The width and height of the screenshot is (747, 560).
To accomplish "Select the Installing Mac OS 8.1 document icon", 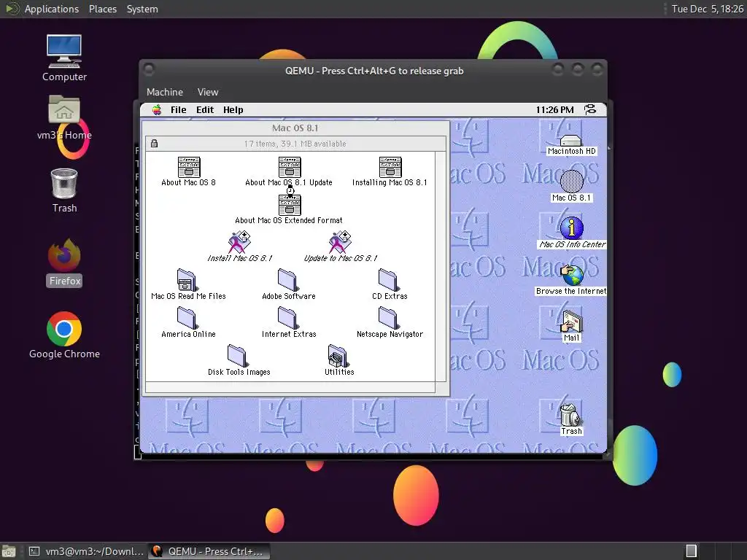I will click(x=390, y=167).
